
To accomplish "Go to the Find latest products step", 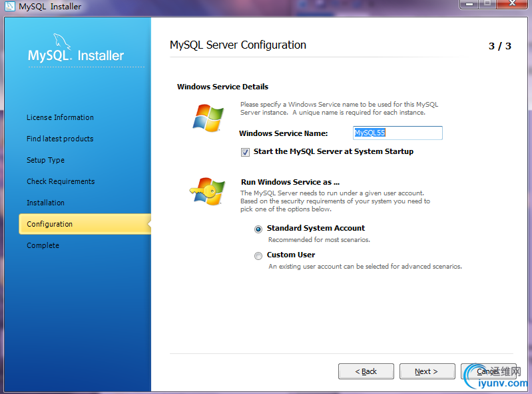I will [x=60, y=139].
